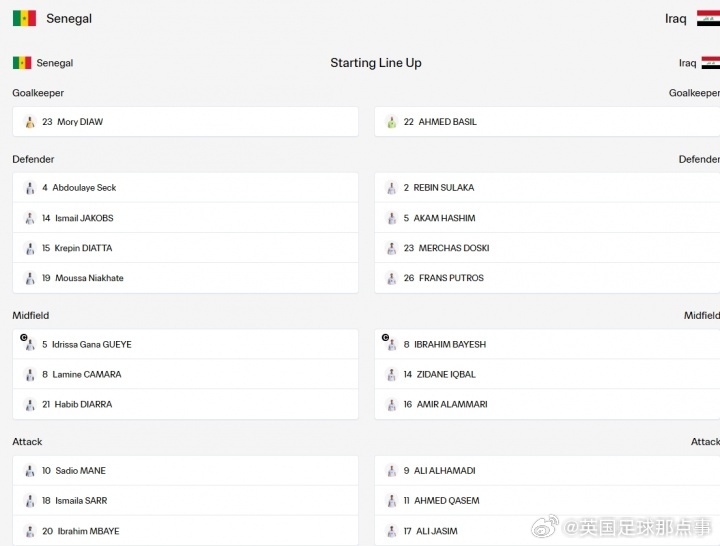
Task: Click ZIDANE IQBAL player icon
Action: click(392, 375)
